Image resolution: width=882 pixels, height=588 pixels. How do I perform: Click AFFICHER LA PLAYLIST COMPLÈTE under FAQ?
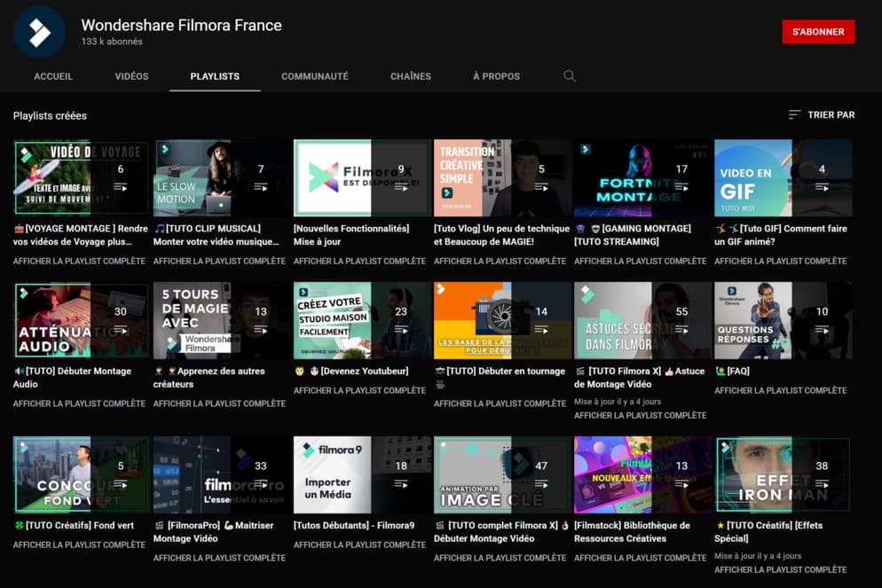(x=781, y=390)
